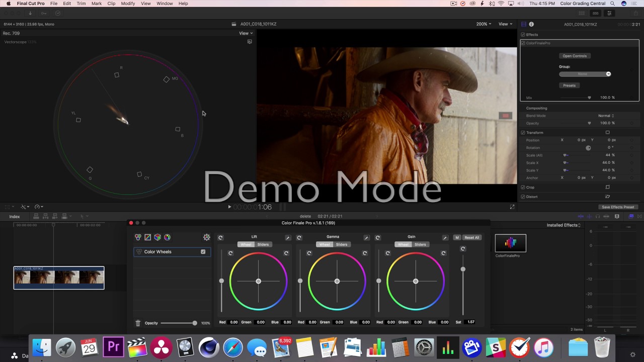Screen dimensions: 644x362
Task: Toggle the Color Wheels layer checkbox
Action: [x=203, y=252]
